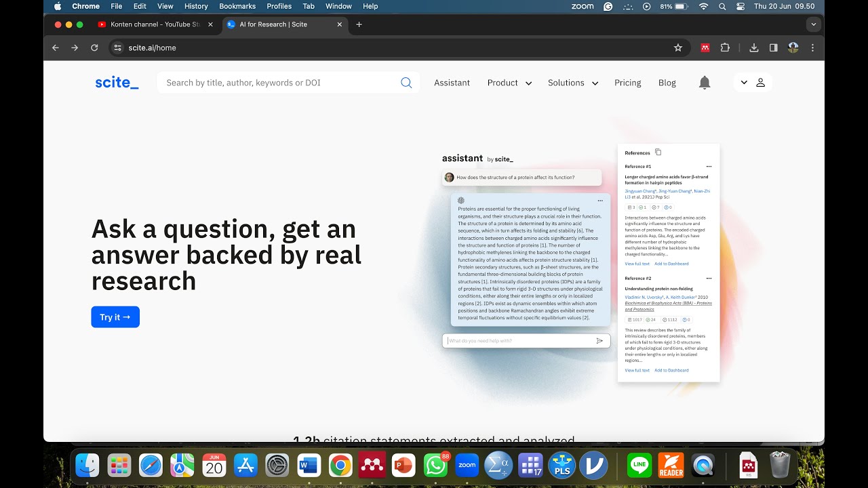Open the account chevron dropdown
Viewport: 868px width, 488px height.
click(744, 83)
